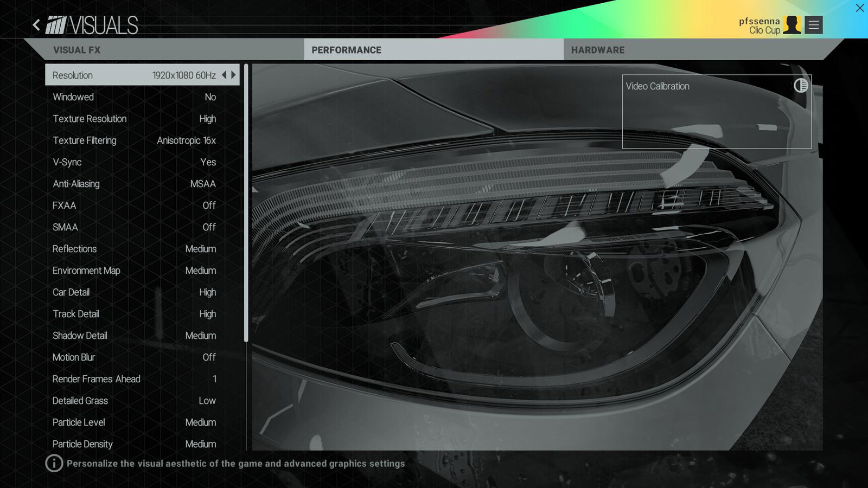Click the back arrow beside Visuals title
Image resolution: width=868 pixels, height=488 pixels.
point(36,25)
